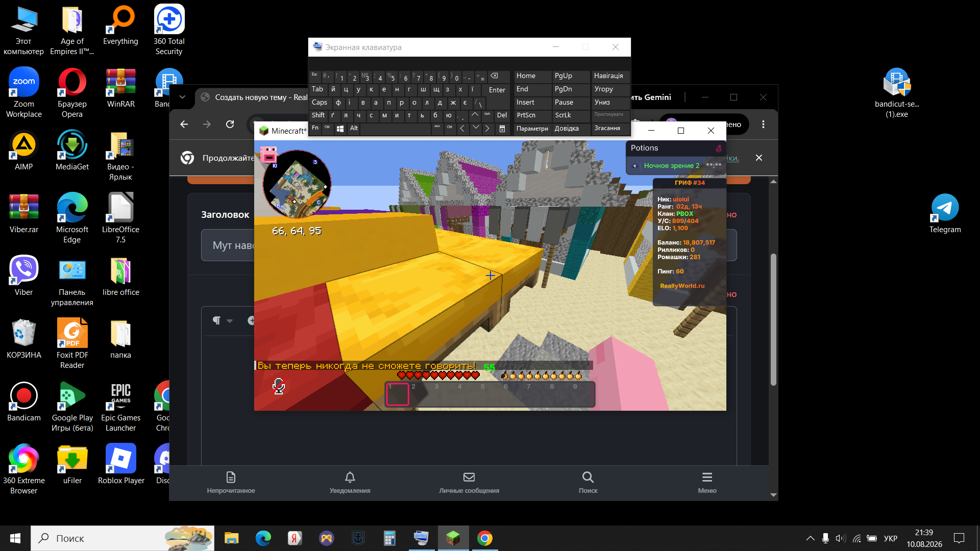The height and width of the screenshot is (551, 980).
Task: Toggle the AltGr key on the on-screen keyboard
Action: [437, 128]
